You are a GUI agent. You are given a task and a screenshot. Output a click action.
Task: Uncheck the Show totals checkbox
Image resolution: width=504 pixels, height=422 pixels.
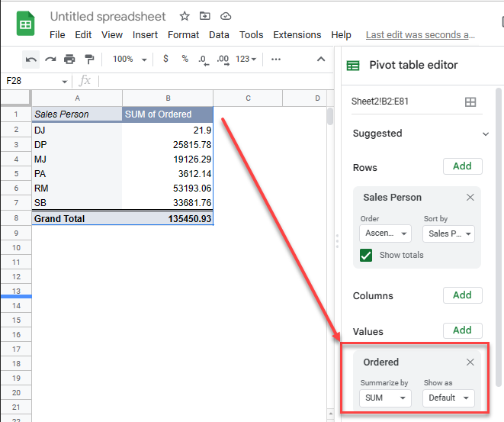[x=366, y=255]
